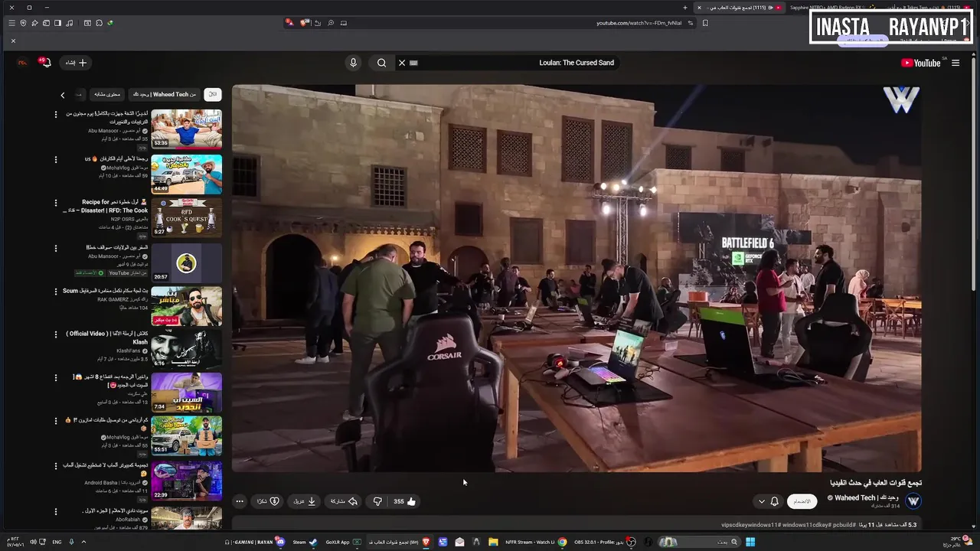Click the browser address bar URL
This screenshot has width=980, height=551.
639,23
